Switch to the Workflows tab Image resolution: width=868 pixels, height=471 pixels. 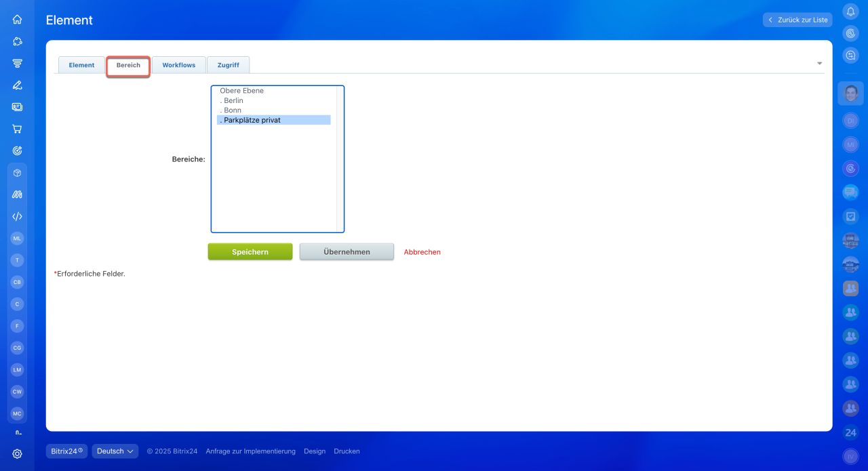pyautogui.click(x=178, y=65)
